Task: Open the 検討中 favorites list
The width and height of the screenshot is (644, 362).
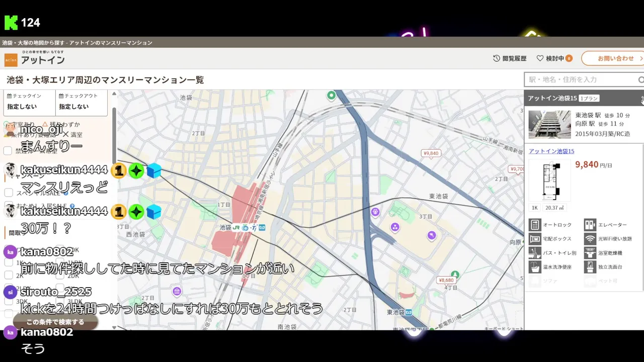Action: point(554,58)
